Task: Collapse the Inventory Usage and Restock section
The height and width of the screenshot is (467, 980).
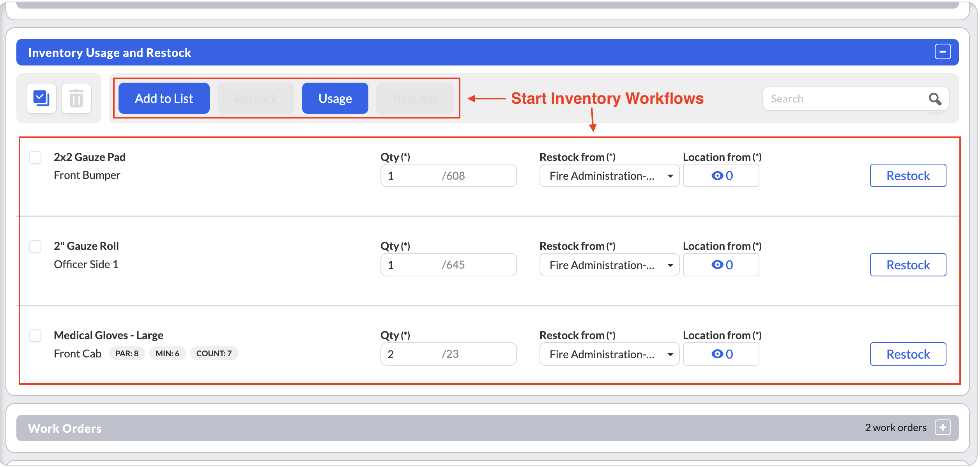Action: 943,51
